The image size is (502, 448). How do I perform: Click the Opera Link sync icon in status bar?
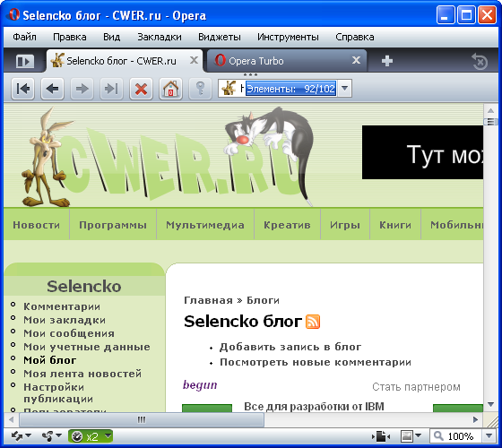tap(17, 435)
